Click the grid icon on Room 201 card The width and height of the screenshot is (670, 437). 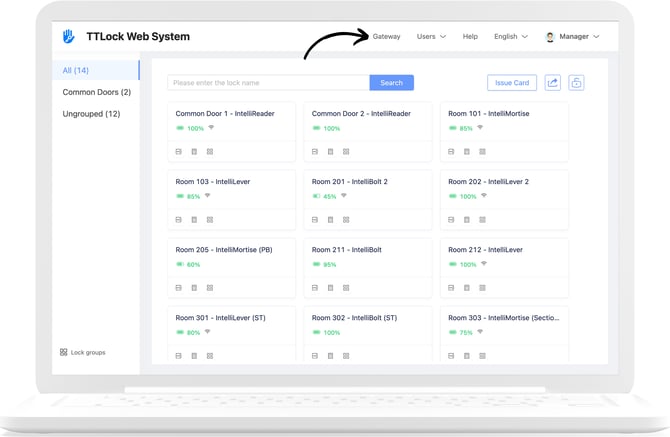pyautogui.click(x=346, y=220)
